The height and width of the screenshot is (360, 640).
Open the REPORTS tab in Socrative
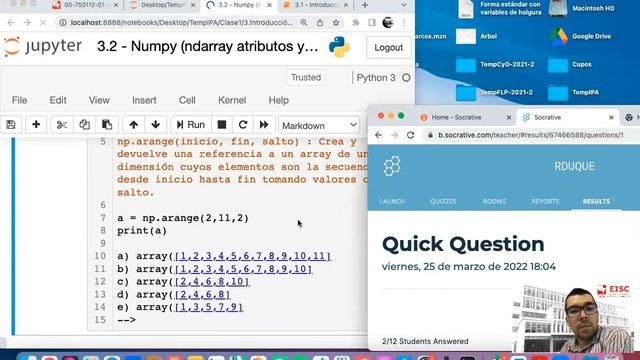[x=545, y=201]
